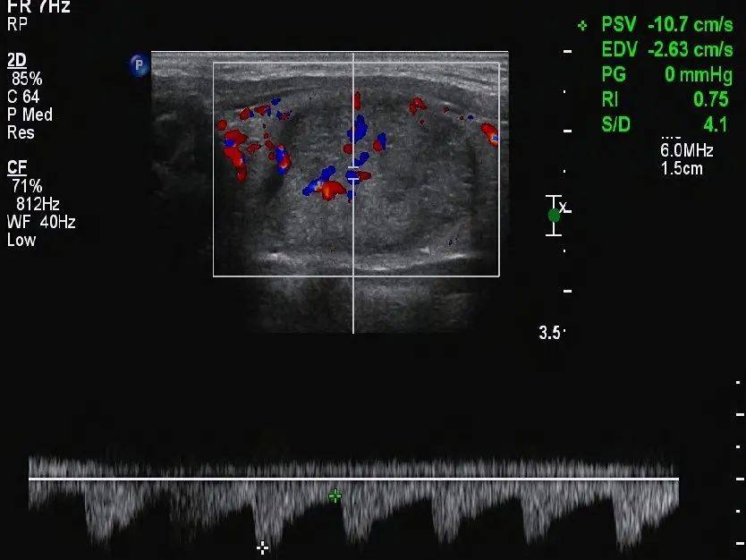Select the 2D mode label
The height and width of the screenshot is (560, 746).
pyautogui.click(x=17, y=61)
